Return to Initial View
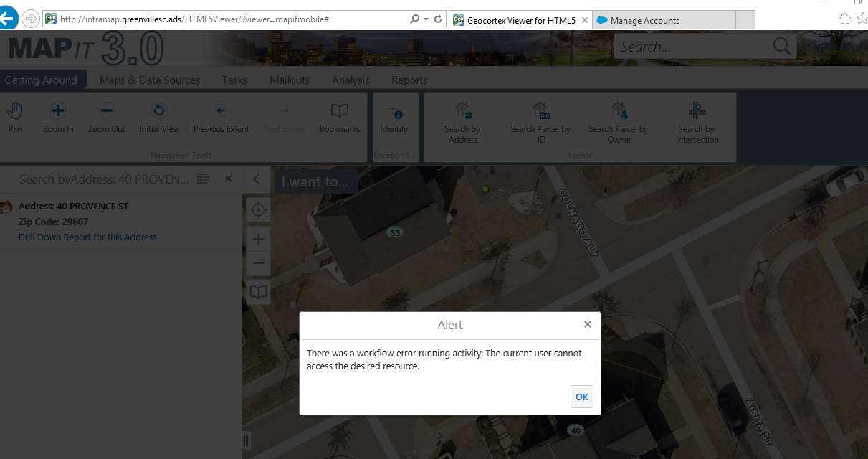This screenshot has height=459, width=868. point(159,118)
